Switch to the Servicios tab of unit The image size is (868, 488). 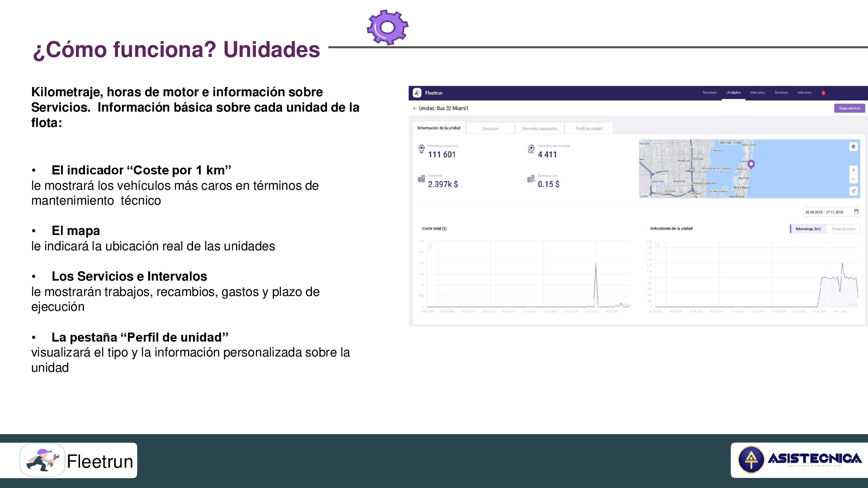click(490, 129)
